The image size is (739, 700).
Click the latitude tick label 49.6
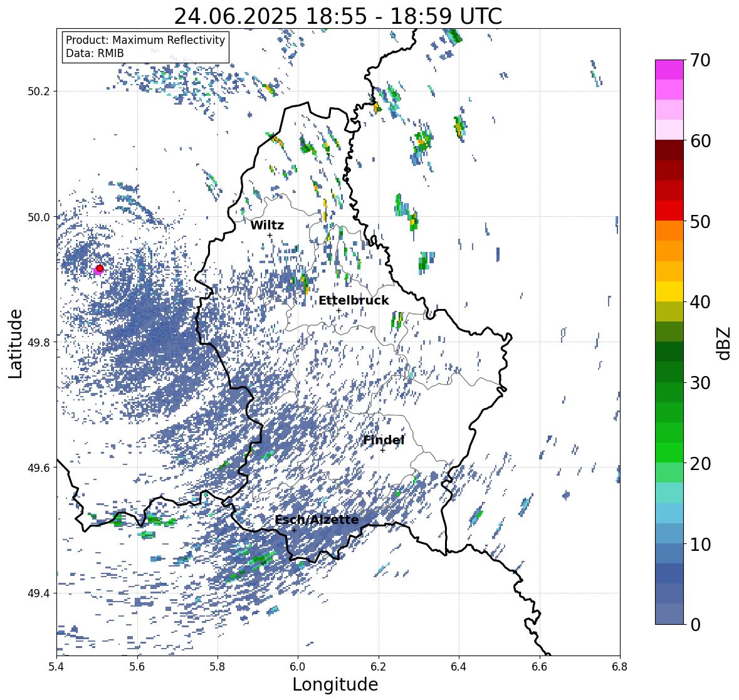(39, 468)
